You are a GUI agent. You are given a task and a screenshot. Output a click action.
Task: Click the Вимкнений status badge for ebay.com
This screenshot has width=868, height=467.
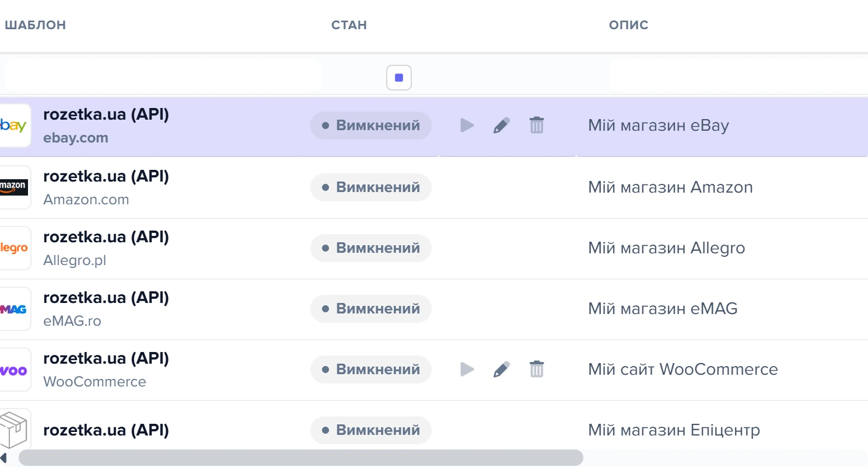point(371,126)
